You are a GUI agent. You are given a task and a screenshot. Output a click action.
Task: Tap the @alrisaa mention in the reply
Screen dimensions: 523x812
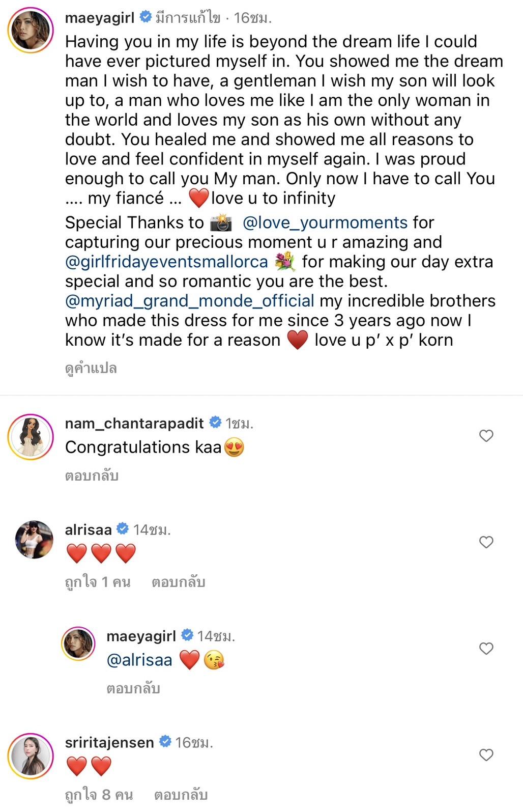coord(139,660)
